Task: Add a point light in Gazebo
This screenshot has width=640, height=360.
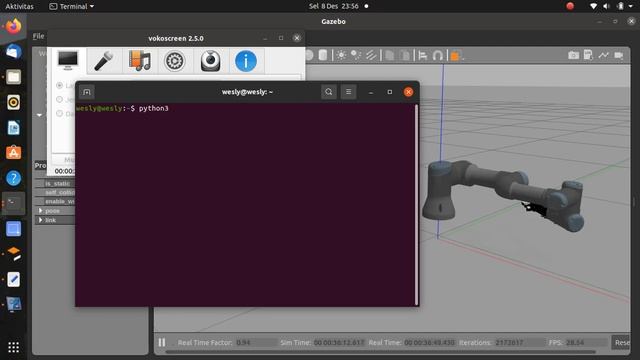Action: coord(341,55)
